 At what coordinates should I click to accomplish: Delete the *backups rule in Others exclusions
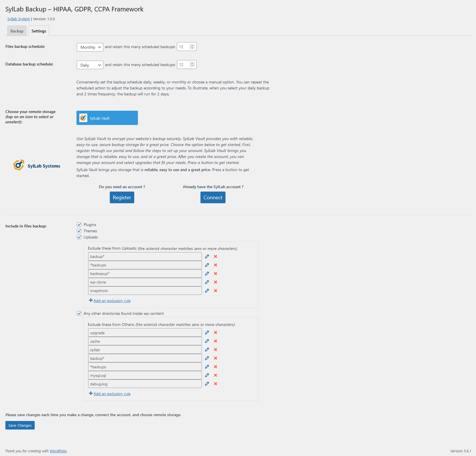tap(216, 367)
